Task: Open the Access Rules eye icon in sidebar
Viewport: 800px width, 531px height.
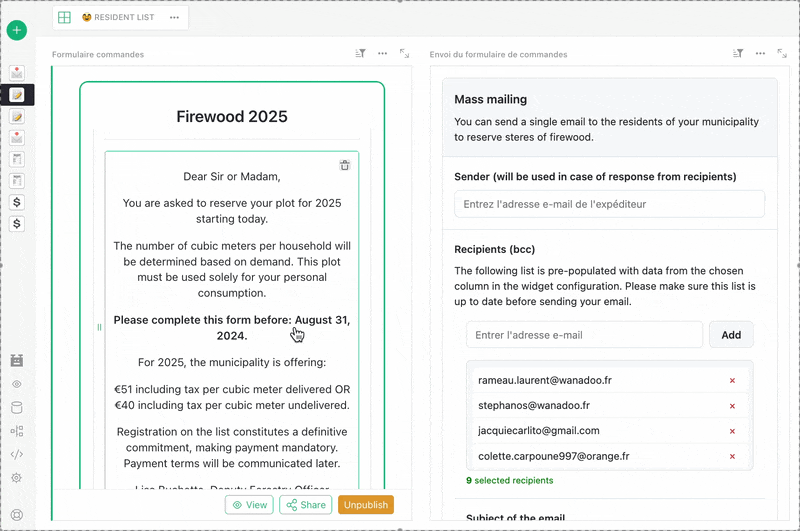Action: 17,384
